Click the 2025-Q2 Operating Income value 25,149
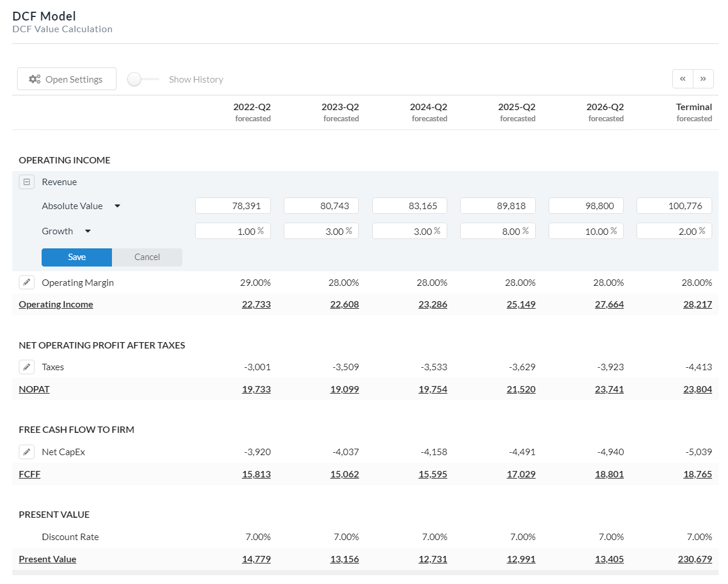The image size is (728, 584). pyautogui.click(x=521, y=304)
